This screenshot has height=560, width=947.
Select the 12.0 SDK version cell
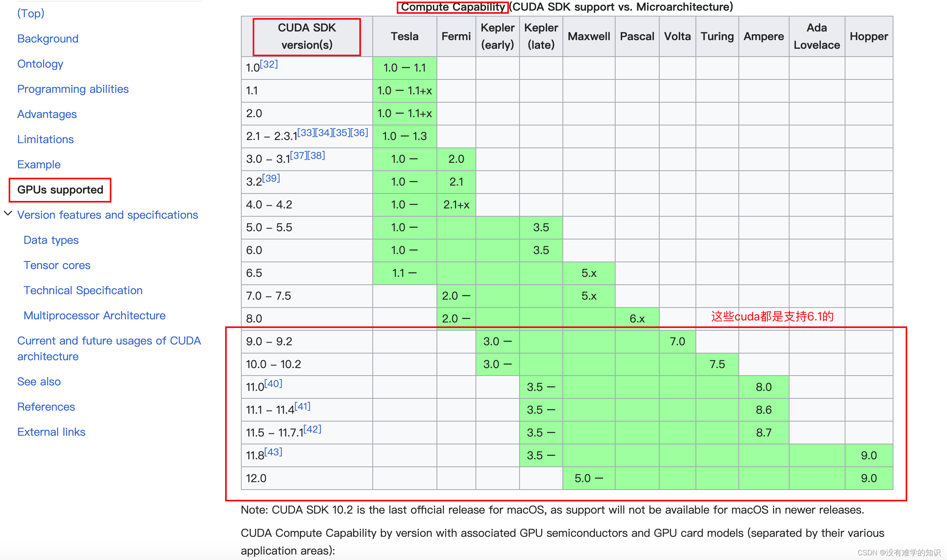(x=307, y=478)
